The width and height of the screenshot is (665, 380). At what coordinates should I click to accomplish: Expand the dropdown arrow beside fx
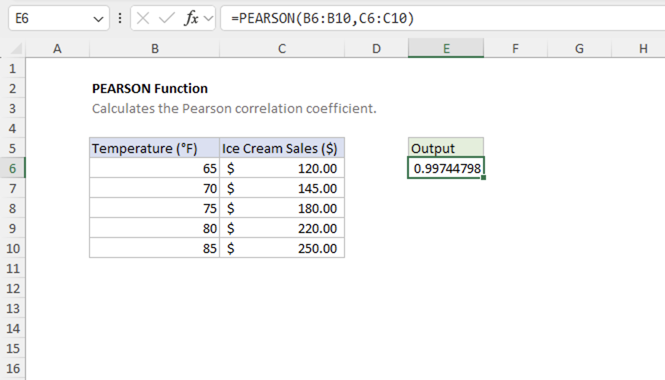208,19
